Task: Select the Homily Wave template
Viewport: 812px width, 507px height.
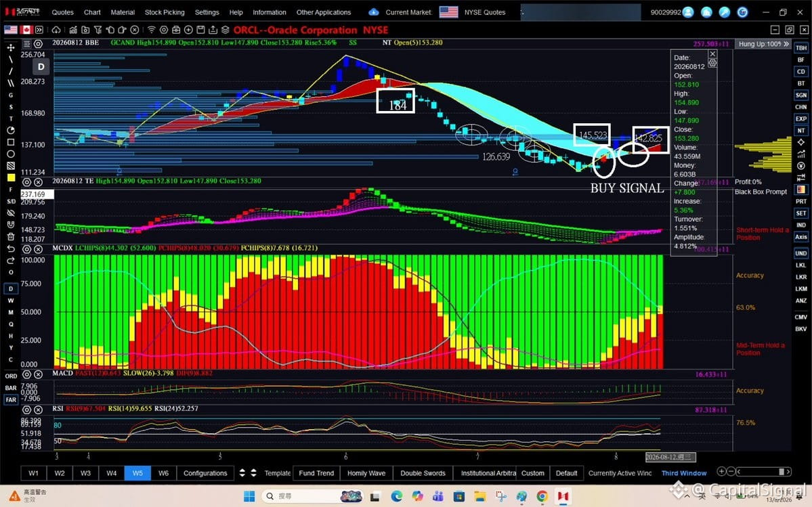Action: tap(366, 473)
